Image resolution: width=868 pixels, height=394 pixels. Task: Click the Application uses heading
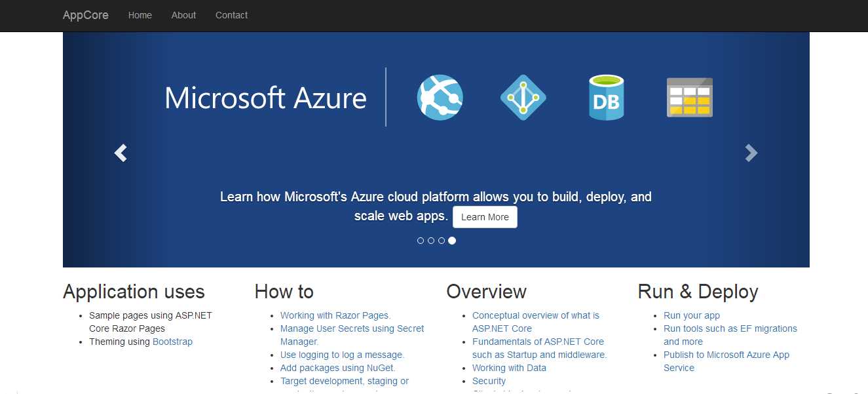pos(134,292)
